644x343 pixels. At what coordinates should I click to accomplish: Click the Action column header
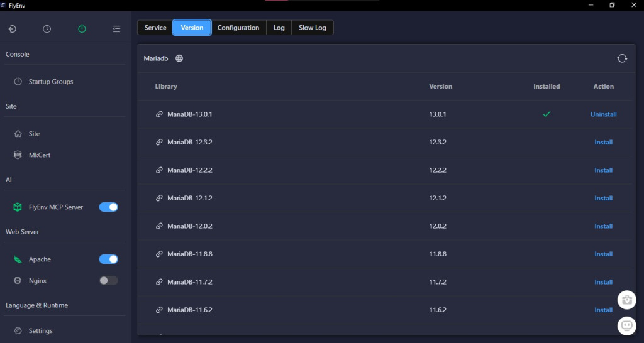point(603,87)
